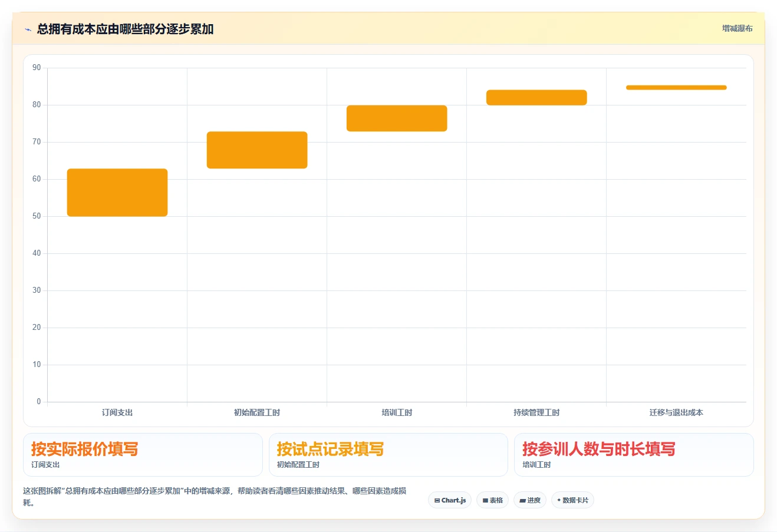Open the 按参训人数与时长填写 data card

point(634,455)
